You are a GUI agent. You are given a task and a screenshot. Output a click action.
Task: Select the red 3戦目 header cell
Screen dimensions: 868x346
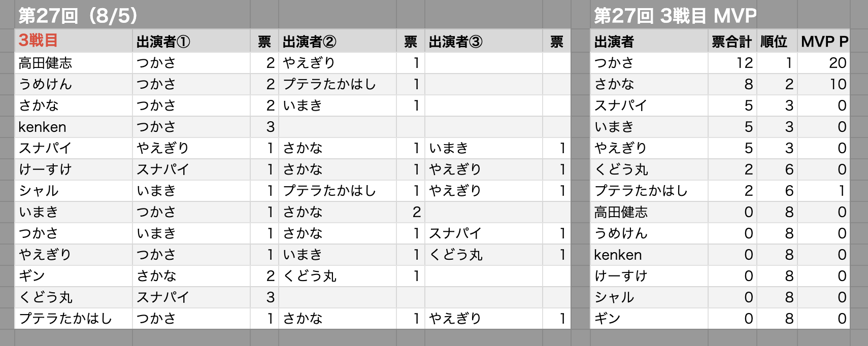(x=74, y=41)
